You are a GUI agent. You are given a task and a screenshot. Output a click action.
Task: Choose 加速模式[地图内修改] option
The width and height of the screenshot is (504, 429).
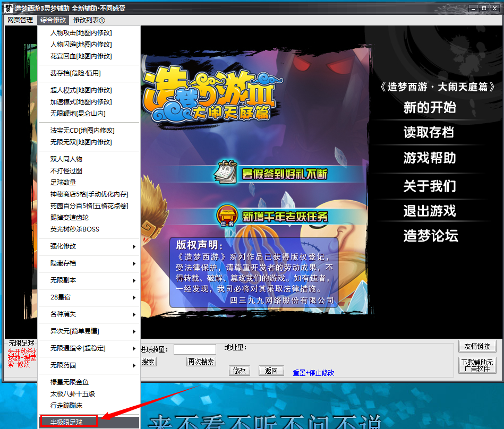click(x=89, y=102)
